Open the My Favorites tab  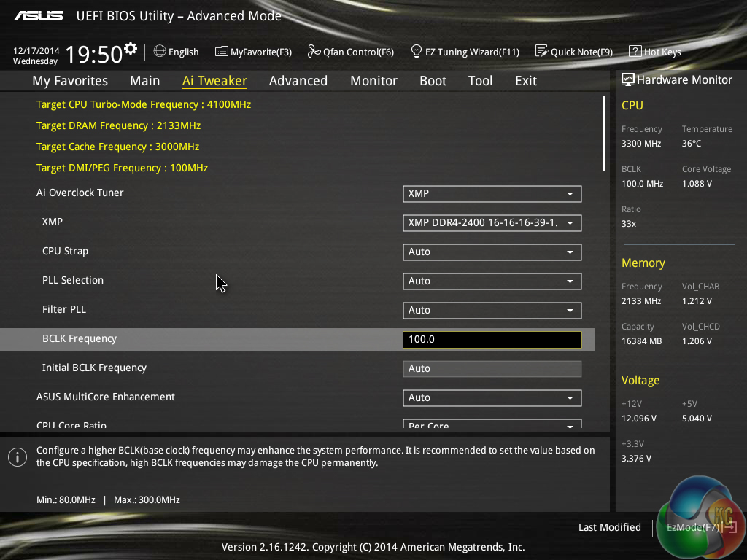point(70,81)
